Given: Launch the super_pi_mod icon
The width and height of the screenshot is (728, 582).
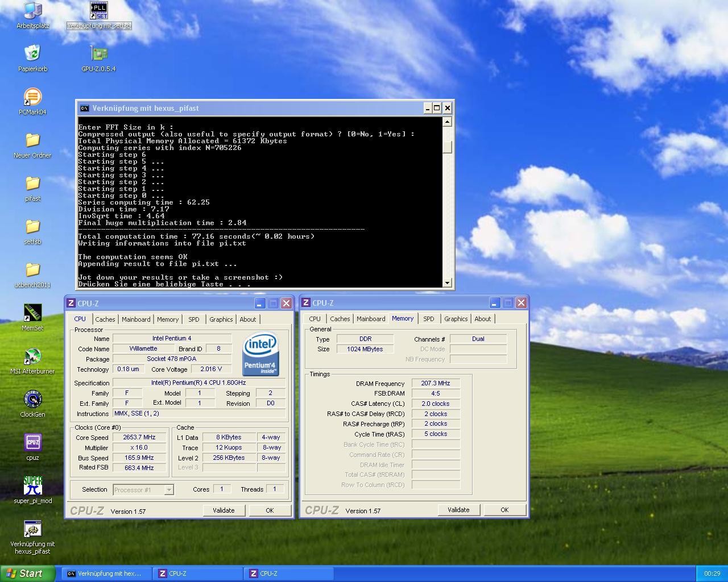Looking at the screenshot, I should click(x=32, y=490).
